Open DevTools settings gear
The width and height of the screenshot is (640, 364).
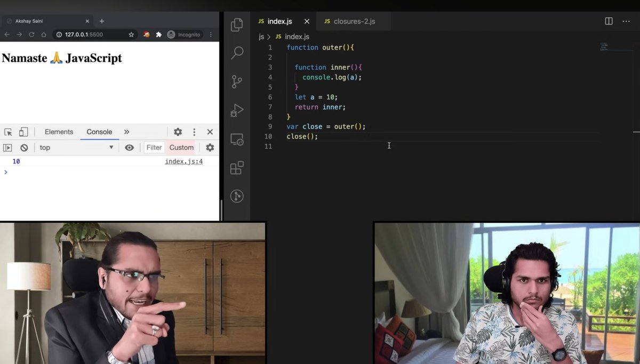pos(178,132)
